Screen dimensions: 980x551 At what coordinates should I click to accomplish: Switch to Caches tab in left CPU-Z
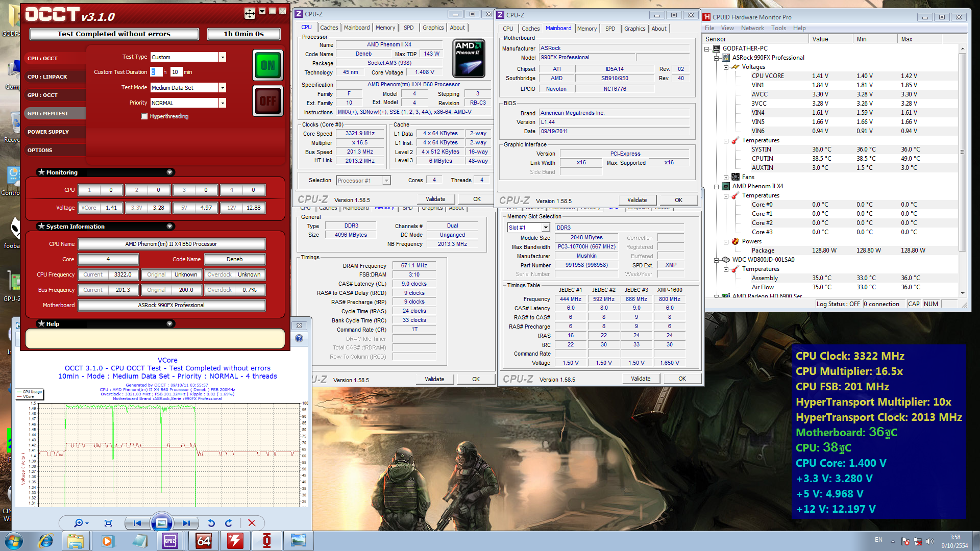click(329, 28)
